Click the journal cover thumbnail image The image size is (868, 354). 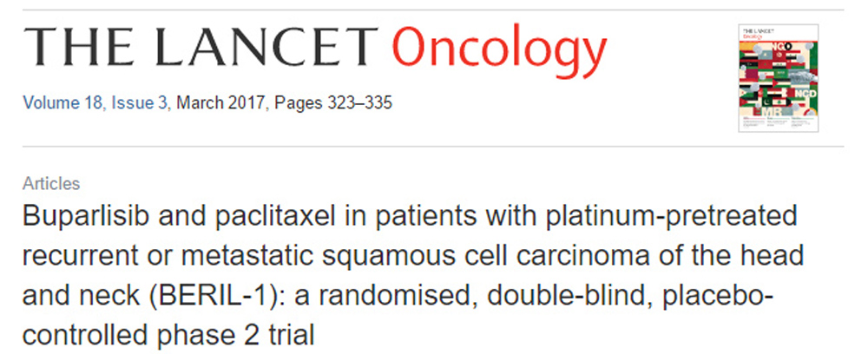[x=777, y=78]
